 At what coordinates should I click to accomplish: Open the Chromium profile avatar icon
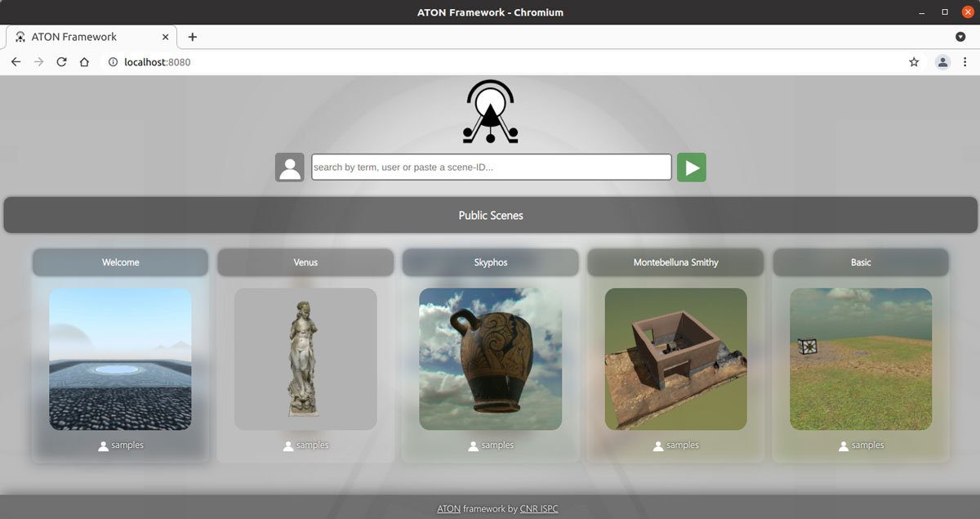coord(942,62)
